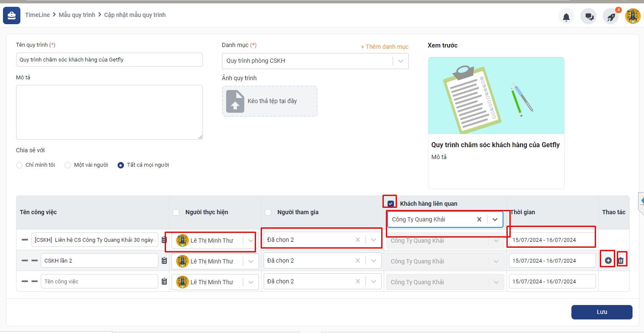Open the chat messages icon
644x333 pixels.
(588, 17)
